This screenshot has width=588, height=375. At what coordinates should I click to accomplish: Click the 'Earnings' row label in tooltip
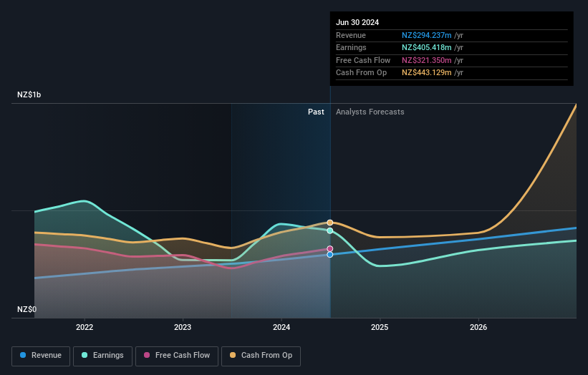tap(351, 47)
